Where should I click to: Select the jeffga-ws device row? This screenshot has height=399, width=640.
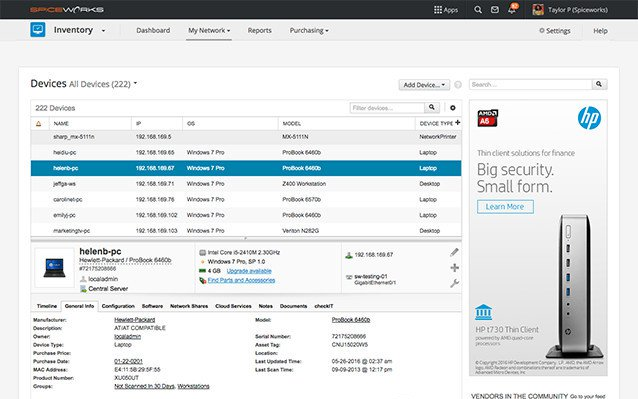pos(246,184)
